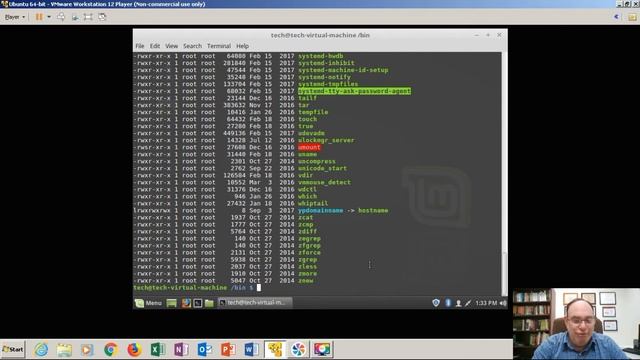Screen dimensions: 640x360
Task: Open the file manager folder icon in Mint panel
Action: pyautogui.click(x=209, y=303)
